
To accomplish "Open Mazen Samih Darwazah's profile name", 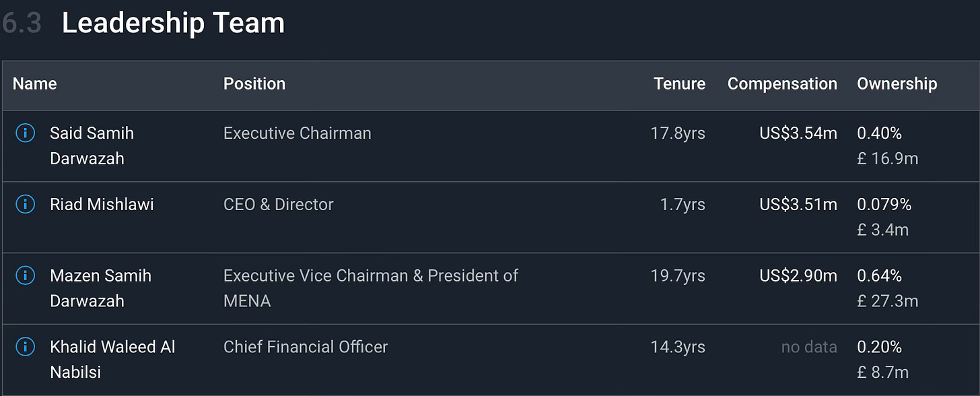I will click(100, 288).
